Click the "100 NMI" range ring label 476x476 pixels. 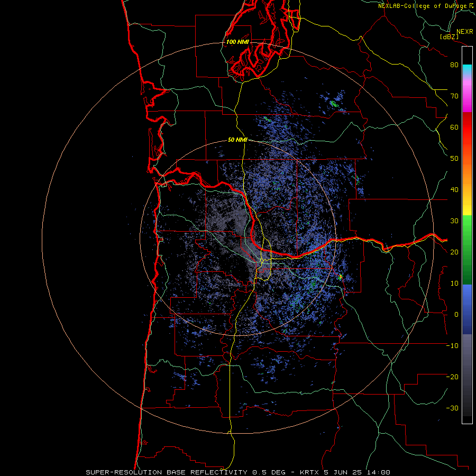[237, 42]
